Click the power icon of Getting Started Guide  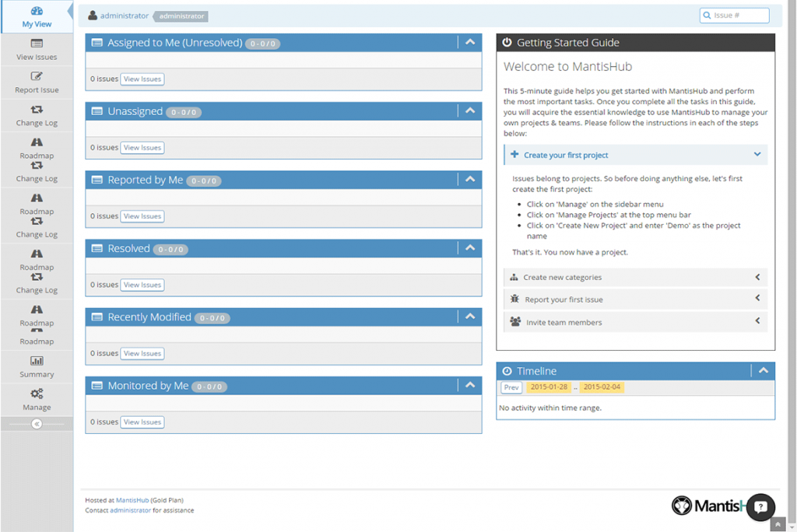pyautogui.click(x=507, y=42)
